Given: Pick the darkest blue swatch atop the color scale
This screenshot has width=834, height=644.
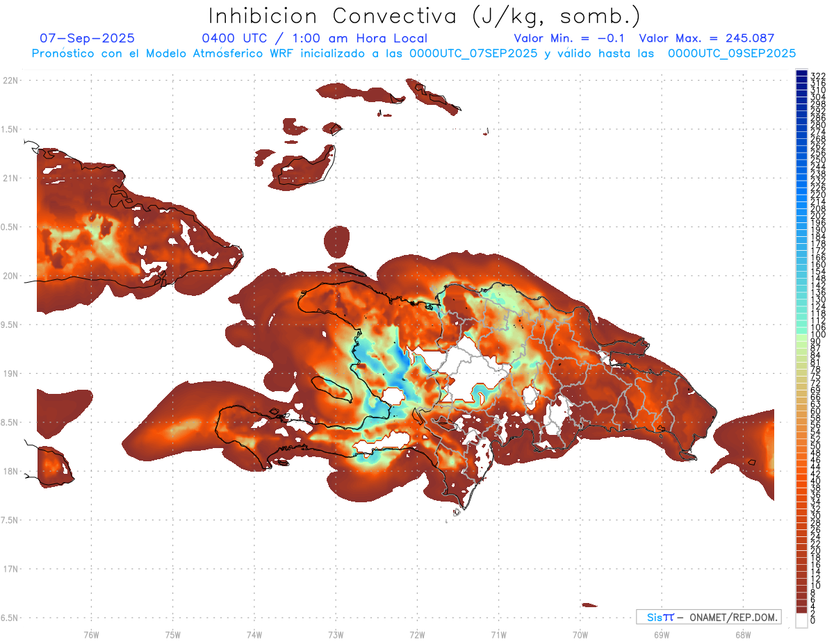Looking at the screenshot, I should (x=801, y=73).
